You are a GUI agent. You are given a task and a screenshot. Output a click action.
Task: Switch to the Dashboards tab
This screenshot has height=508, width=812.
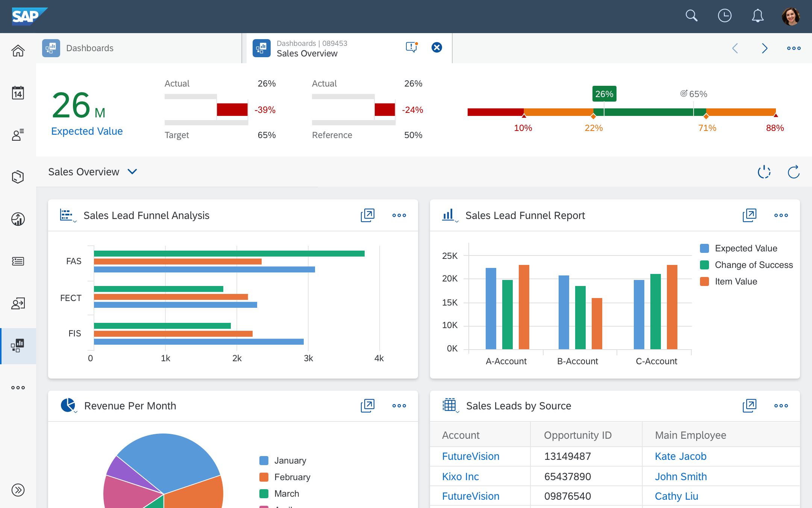(89, 48)
